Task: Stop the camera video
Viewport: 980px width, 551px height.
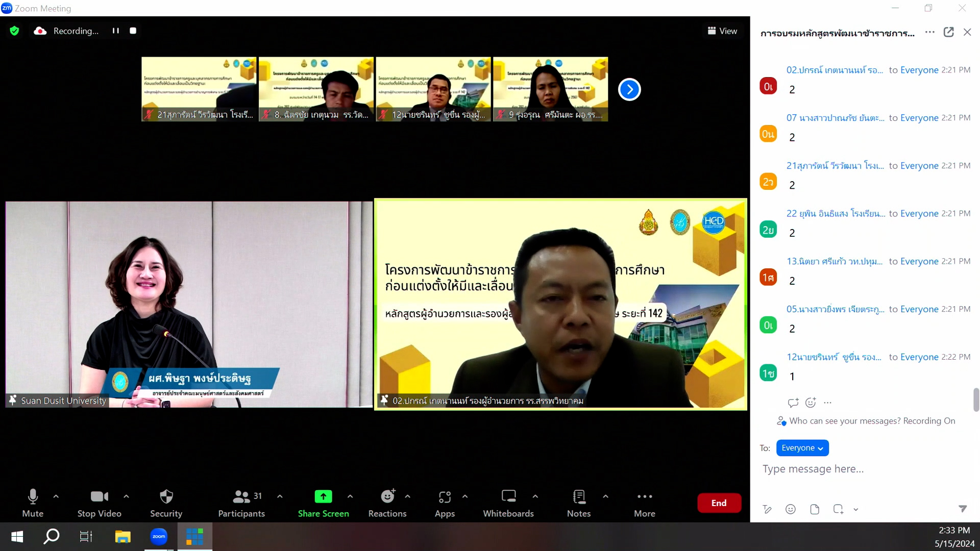Action: [x=100, y=503]
